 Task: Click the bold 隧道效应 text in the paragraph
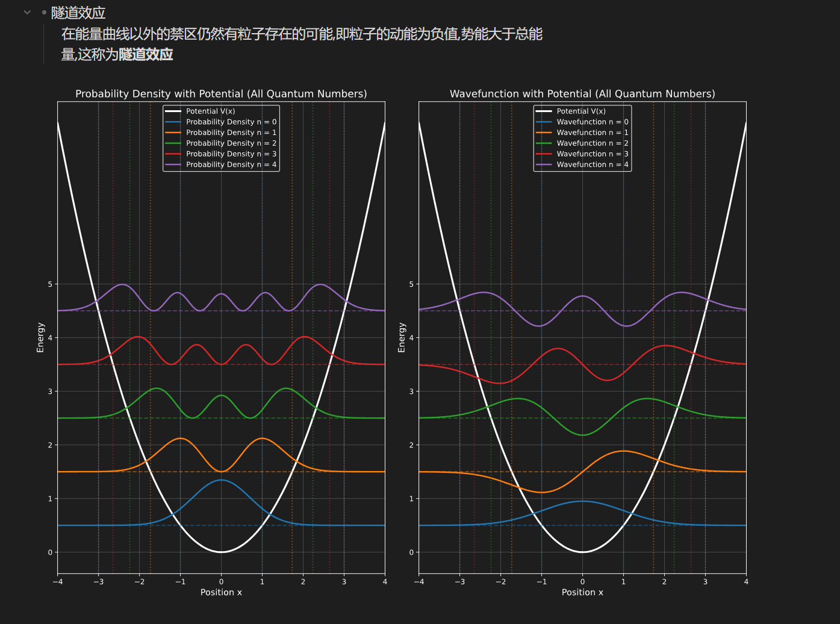point(146,54)
